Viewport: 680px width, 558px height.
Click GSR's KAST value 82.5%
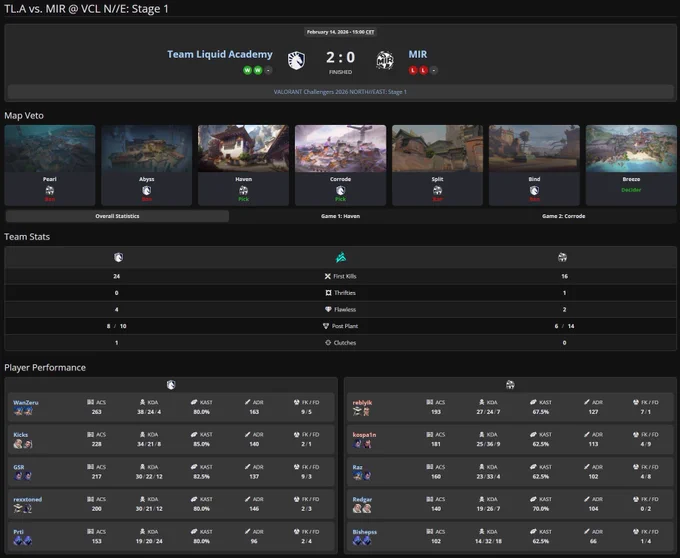[202, 476]
